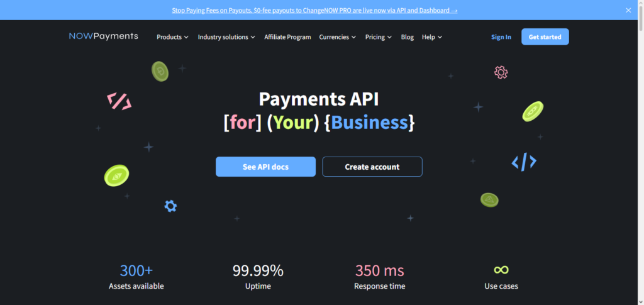Go to NOWPayments home via logo
This screenshot has width=644, height=305.
click(x=104, y=36)
